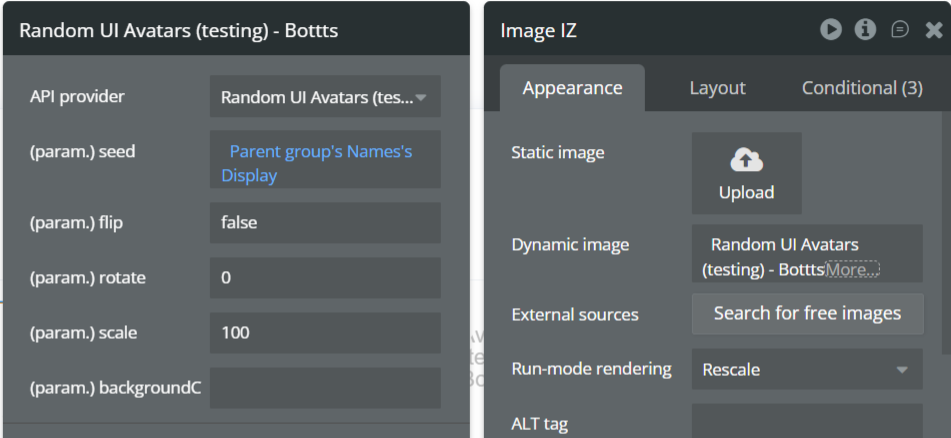The width and height of the screenshot is (951, 438).
Task: Click the cloud Upload icon for Static image
Action: tap(746, 160)
